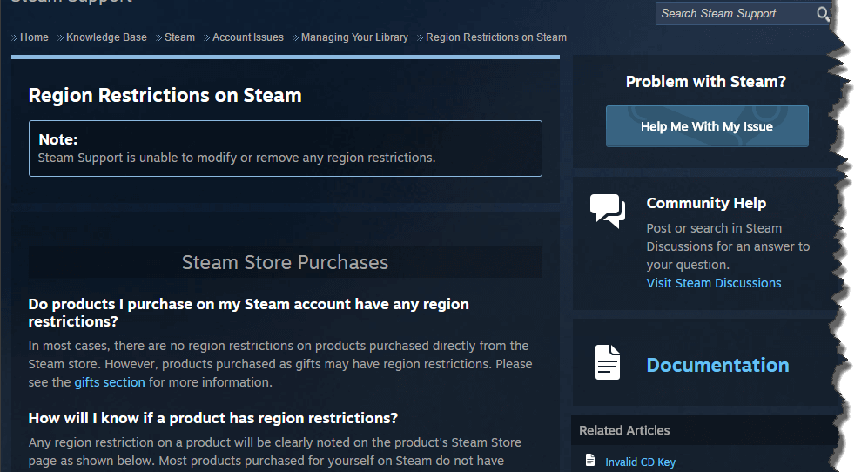Click the document icon beside Invalid CD Key
The height and width of the screenshot is (472, 868).
point(590,461)
